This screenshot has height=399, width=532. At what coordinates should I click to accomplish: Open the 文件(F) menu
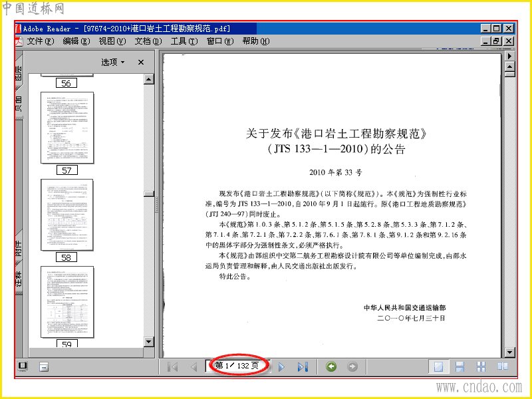[x=41, y=41]
